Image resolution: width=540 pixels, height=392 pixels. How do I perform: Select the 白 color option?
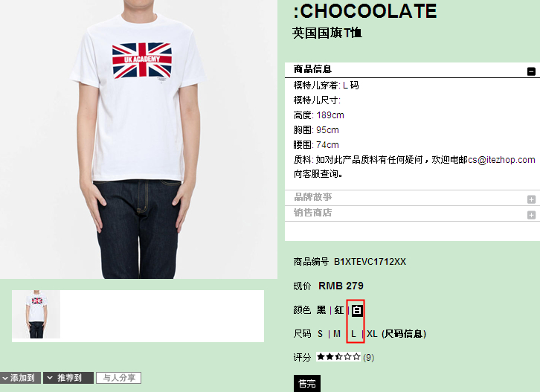point(357,310)
